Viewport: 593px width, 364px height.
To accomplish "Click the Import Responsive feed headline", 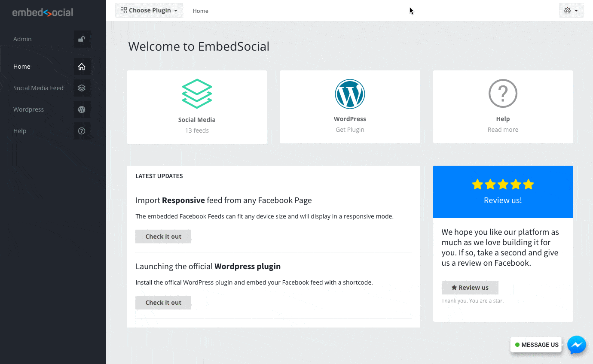I will (x=223, y=200).
